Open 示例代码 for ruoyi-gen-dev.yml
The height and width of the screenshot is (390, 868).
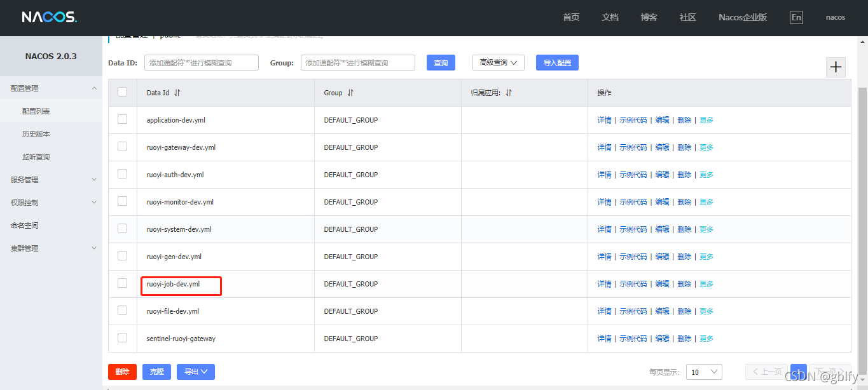click(x=633, y=257)
